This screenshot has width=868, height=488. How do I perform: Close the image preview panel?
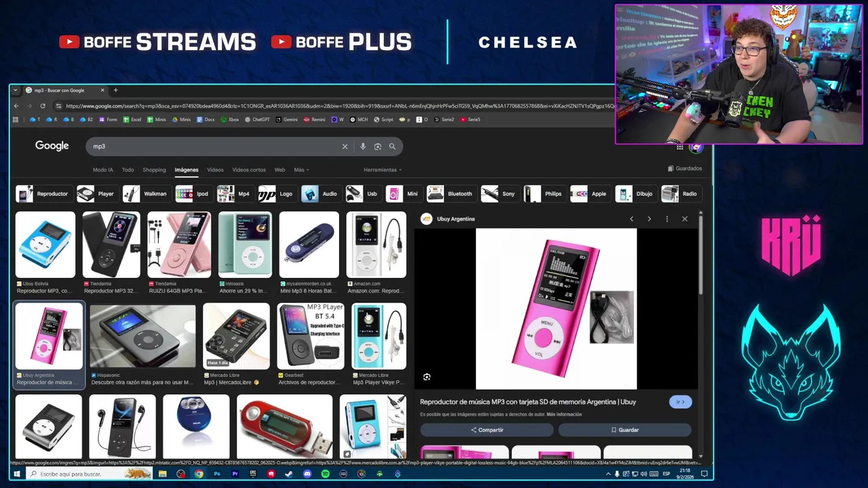tap(684, 219)
